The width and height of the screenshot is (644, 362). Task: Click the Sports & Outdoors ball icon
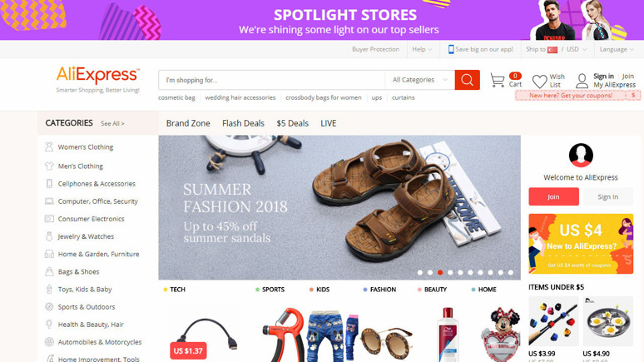(49, 306)
